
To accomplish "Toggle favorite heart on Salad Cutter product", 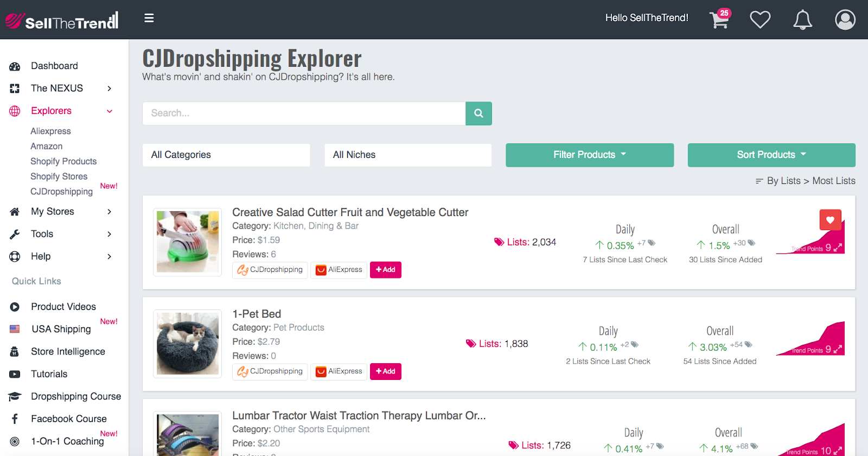I will click(830, 220).
